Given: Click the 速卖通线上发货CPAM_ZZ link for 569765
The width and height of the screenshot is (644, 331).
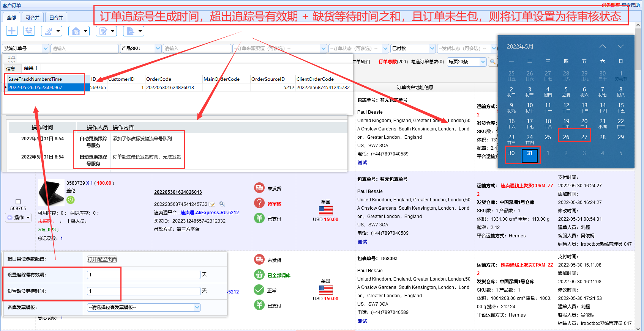Looking at the screenshot, I should tap(527, 186).
